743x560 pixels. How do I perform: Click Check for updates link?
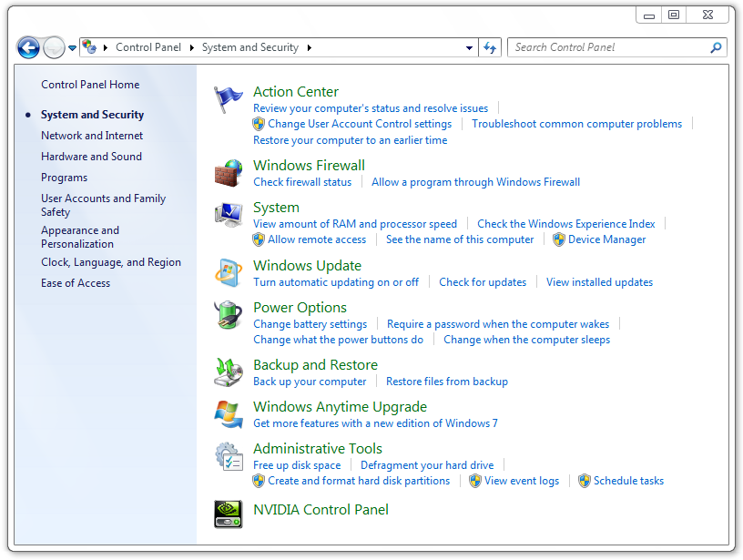click(x=483, y=282)
